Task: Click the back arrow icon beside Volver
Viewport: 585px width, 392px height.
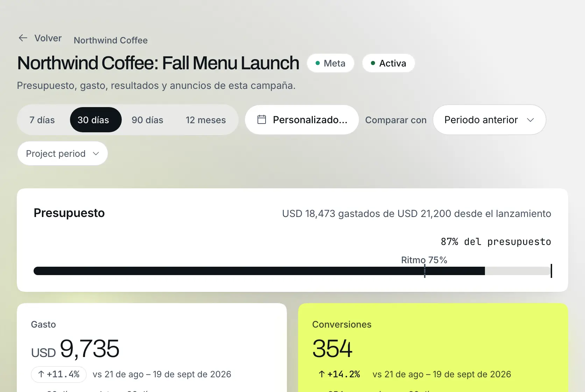Action: coord(23,38)
